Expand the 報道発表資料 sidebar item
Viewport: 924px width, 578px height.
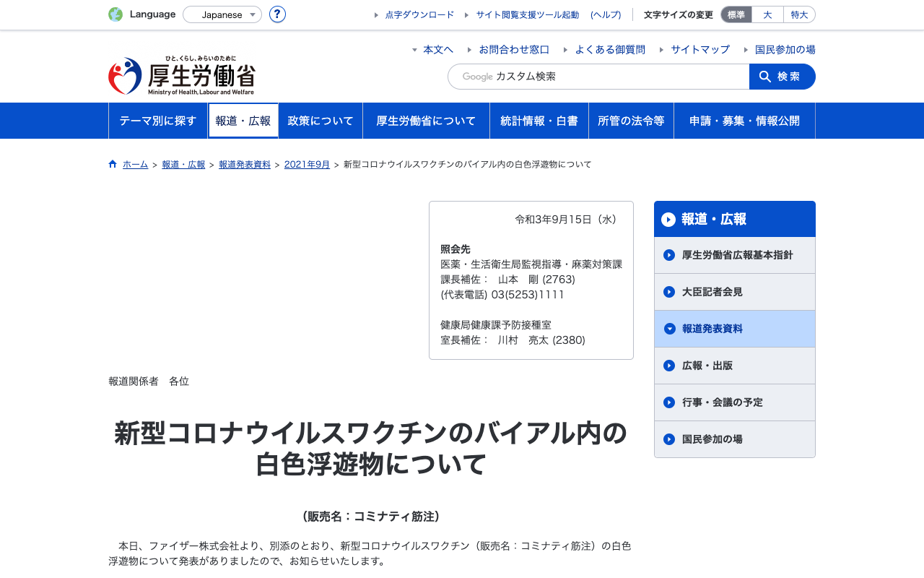(x=735, y=329)
